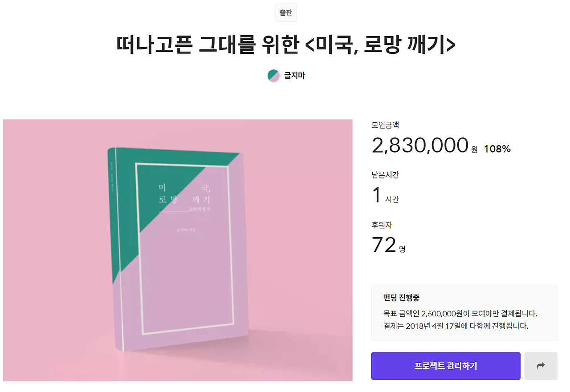Click the 모인금액 label heading
This screenshot has width=570, height=392.
coord(386,125)
